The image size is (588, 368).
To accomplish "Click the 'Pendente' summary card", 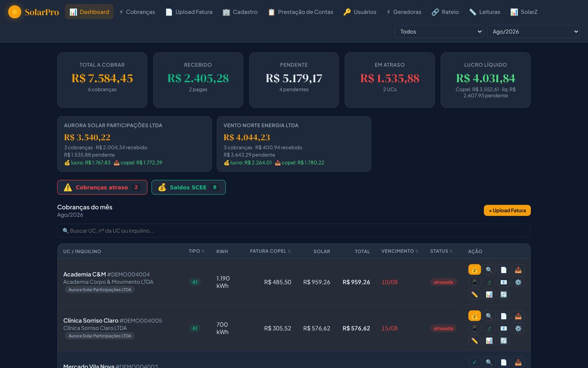I will 294,80.
